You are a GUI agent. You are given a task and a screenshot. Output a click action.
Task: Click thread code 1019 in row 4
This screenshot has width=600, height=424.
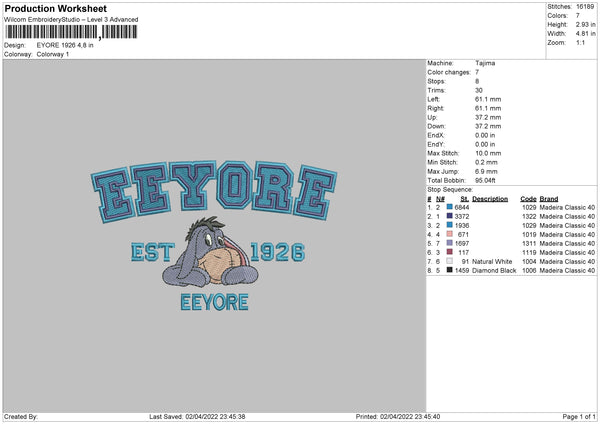point(529,234)
